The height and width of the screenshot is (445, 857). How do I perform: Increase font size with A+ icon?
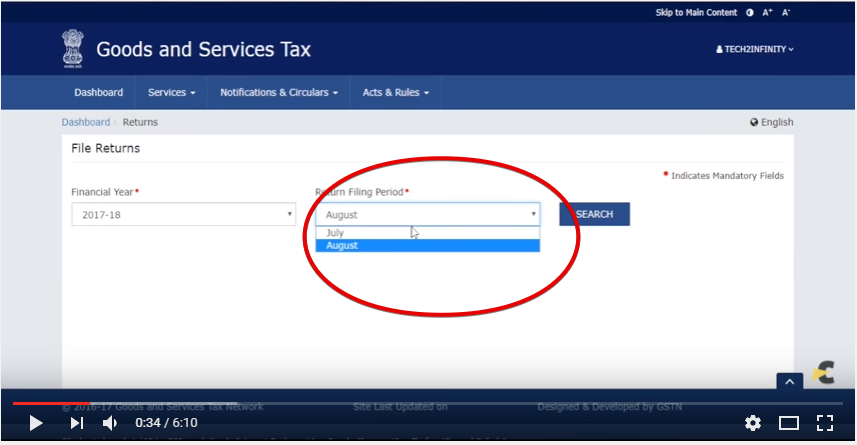767,13
